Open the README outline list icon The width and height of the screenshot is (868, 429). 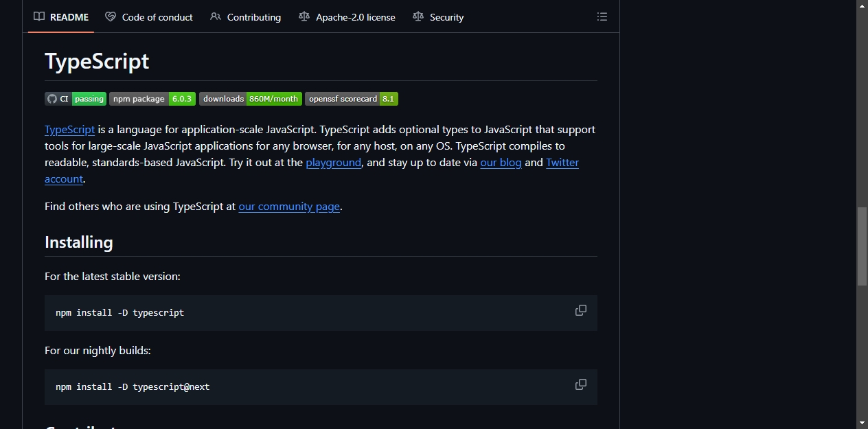[602, 16]
